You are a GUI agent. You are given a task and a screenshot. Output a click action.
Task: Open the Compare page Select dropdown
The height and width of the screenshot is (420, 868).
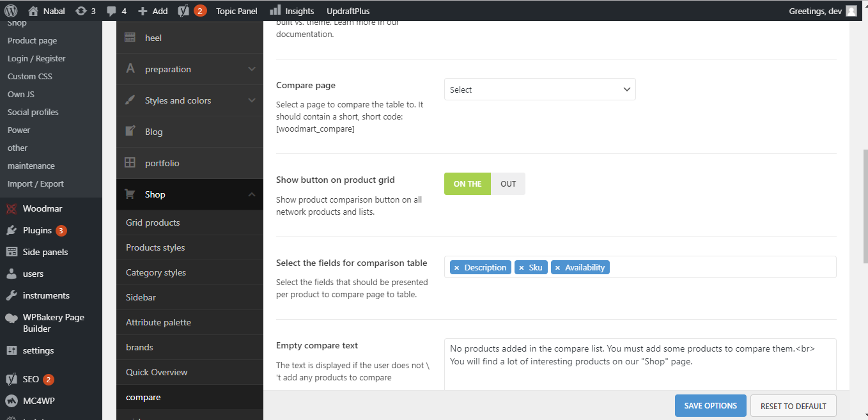tap(539, 89)
